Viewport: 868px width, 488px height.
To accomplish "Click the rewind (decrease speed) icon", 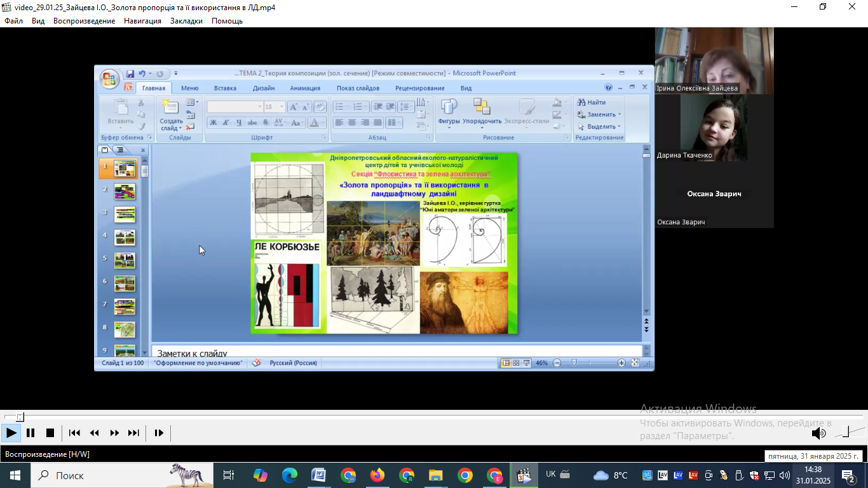I will click(94, 433).
